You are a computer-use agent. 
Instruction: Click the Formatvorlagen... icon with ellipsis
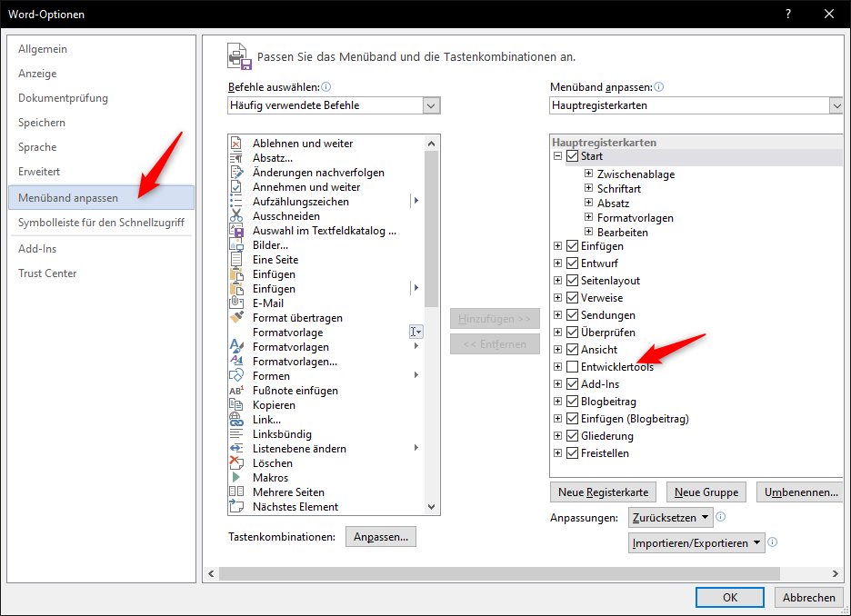point(236,361)
